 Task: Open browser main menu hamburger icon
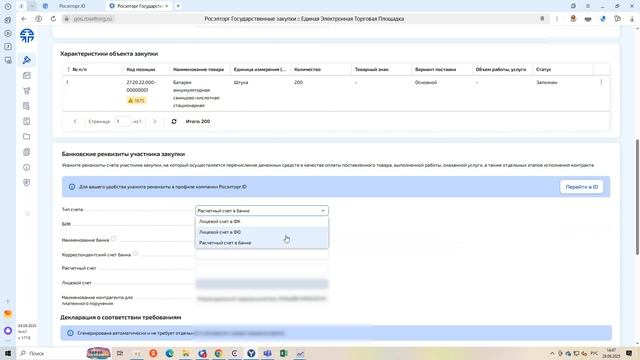[x=588, y=6]
